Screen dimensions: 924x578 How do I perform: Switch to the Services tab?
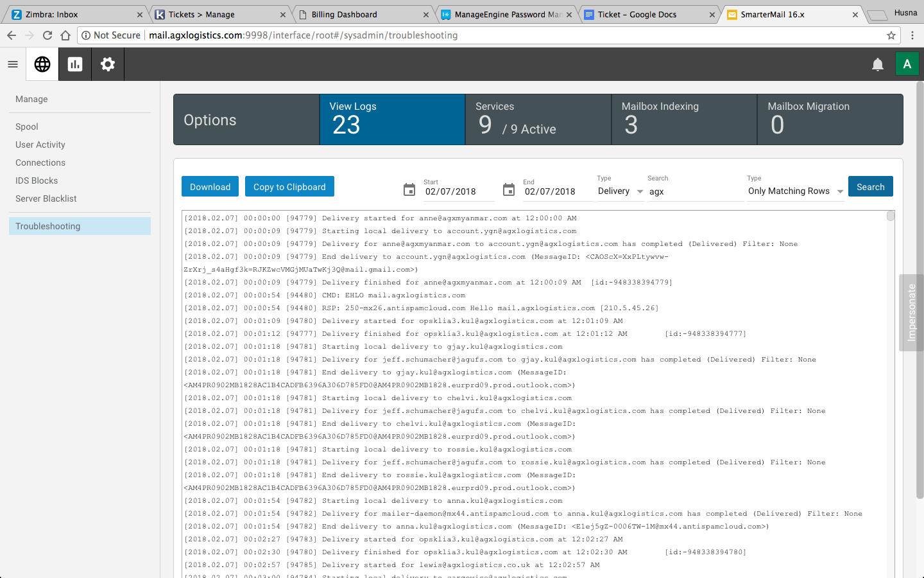(538, 119)
